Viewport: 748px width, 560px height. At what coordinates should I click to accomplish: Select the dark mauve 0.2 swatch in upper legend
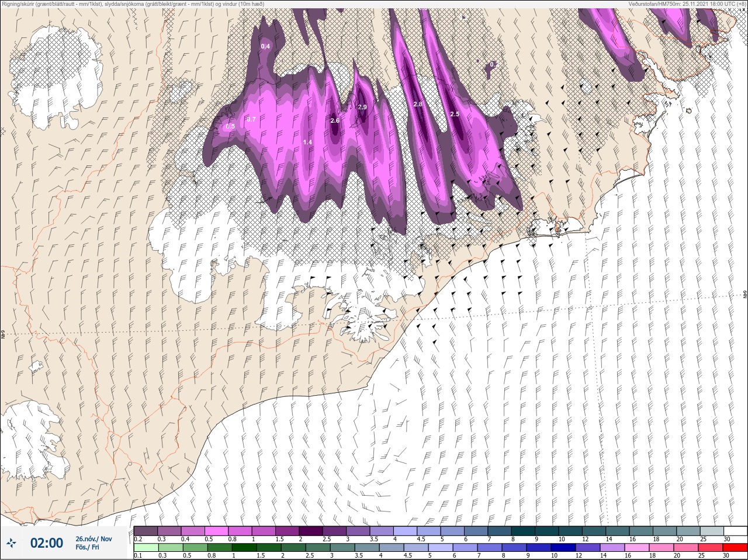point(146,531)
